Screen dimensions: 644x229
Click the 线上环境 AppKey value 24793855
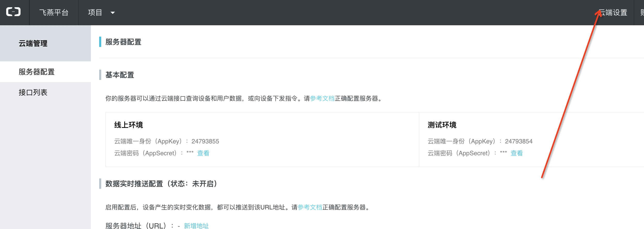click(205, 141)
